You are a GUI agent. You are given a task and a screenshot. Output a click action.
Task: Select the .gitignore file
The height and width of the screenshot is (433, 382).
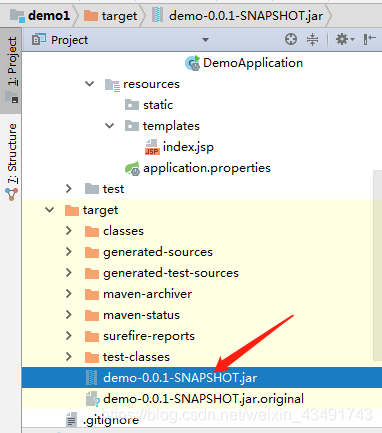111,420
